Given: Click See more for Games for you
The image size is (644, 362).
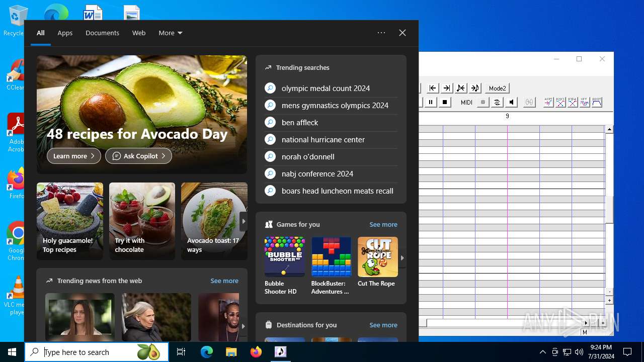Looking at the screenshot, I should click(x=383, y=224).
